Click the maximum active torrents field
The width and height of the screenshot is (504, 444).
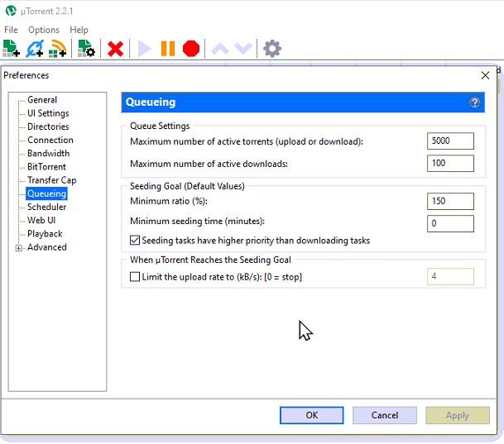coord(450,141)
